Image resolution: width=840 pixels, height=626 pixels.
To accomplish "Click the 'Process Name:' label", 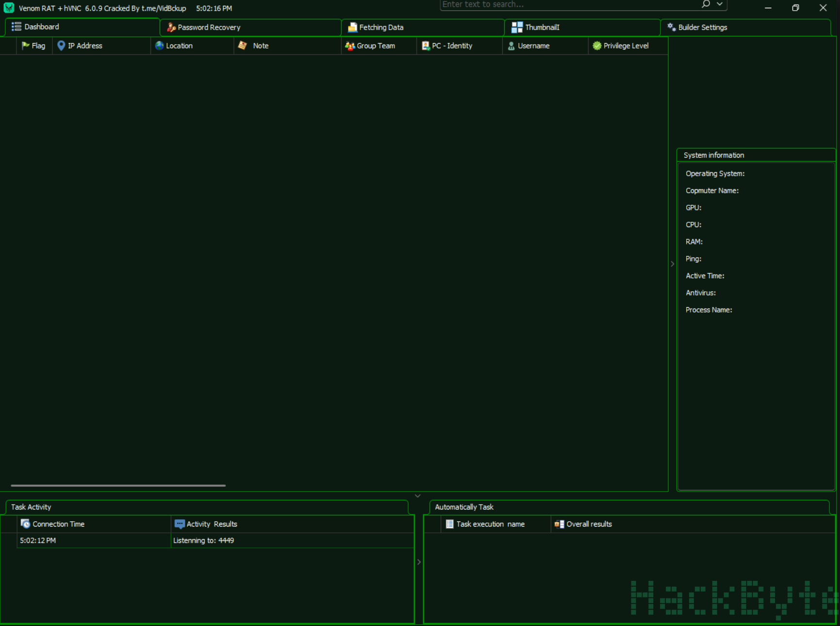I will coord(708,310).
